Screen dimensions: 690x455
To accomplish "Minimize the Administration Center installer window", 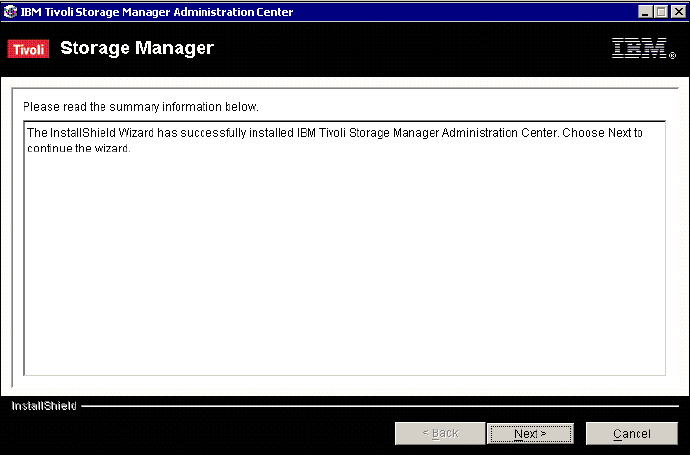I will (645, 12).
